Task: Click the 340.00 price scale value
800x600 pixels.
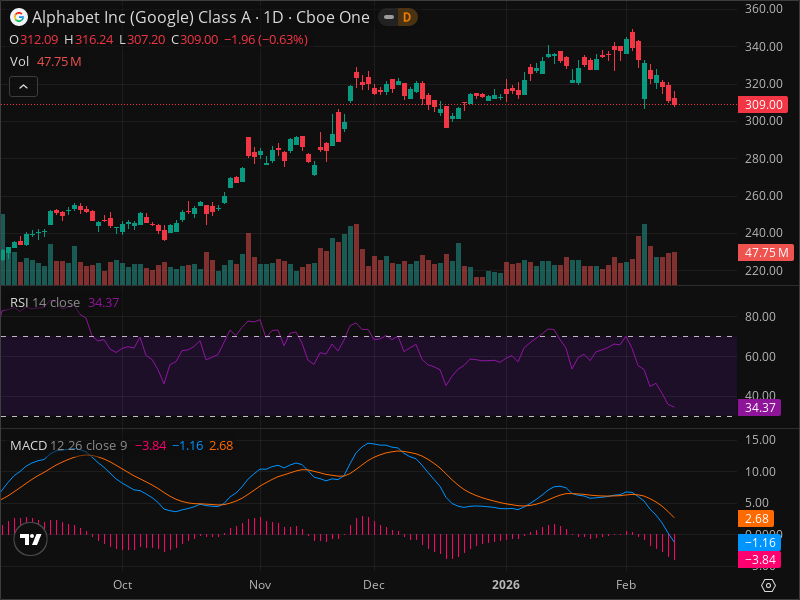Action: tap(763, 46)
